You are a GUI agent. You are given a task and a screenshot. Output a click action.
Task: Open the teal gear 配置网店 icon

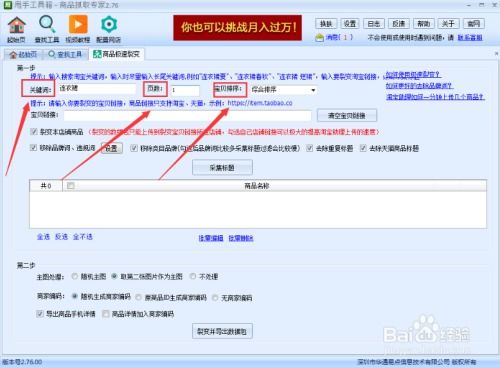pos(109,29)
